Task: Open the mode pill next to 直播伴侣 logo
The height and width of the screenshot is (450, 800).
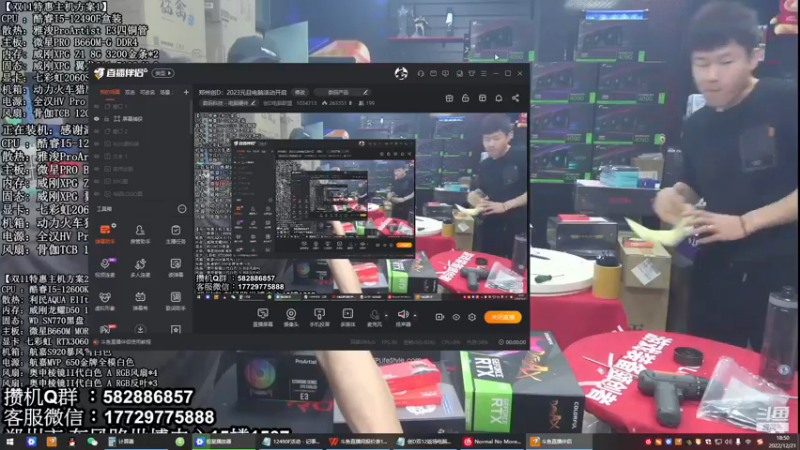Action: [163, 73]
